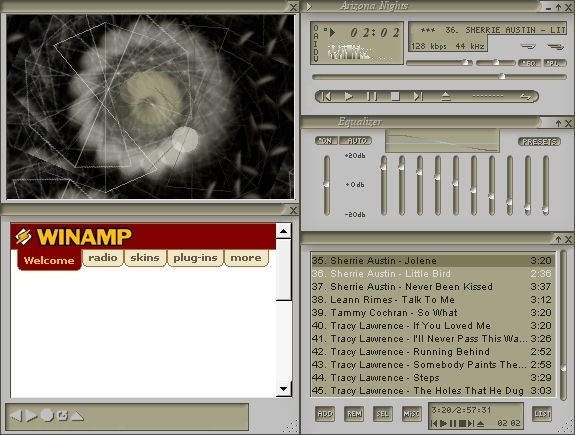Image resolution: width=575 pixels, height=435 pixels.
Task: Open the playlist SEL menu
Action: pos(382,414)
